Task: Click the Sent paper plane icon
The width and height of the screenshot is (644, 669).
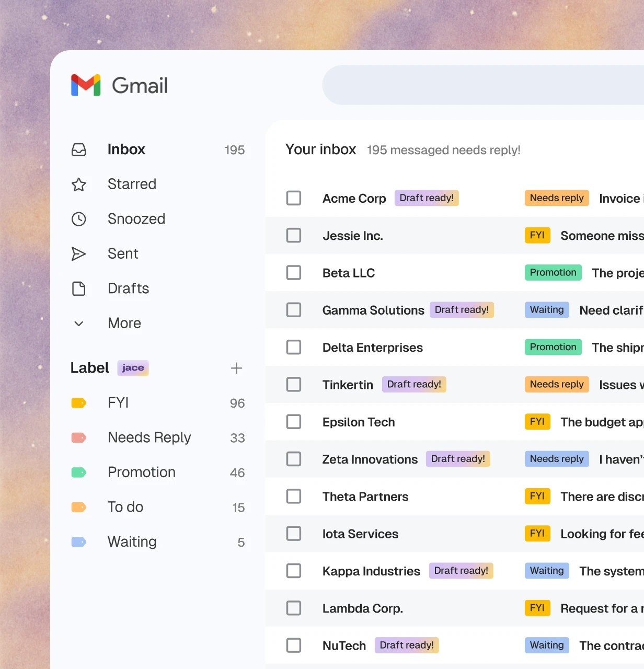Action: click(x=79, y=253)
